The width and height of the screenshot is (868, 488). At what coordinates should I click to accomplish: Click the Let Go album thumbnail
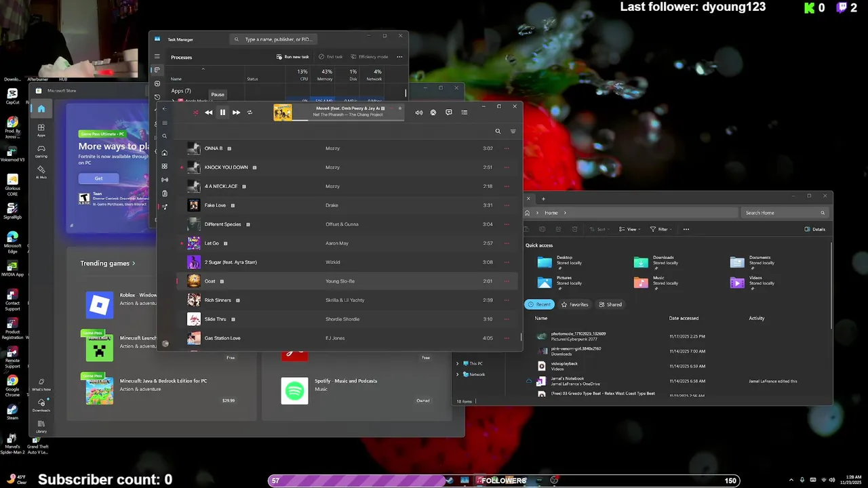point(194,243)
